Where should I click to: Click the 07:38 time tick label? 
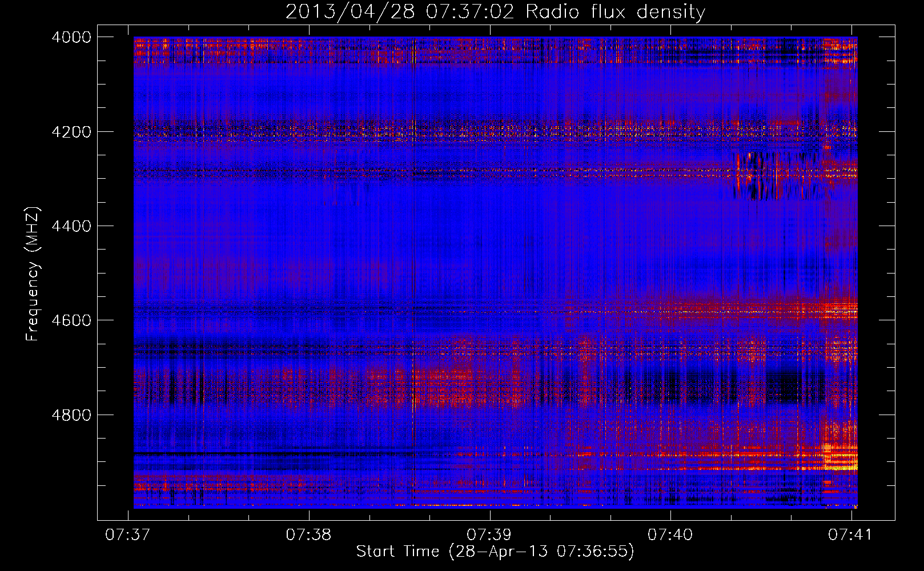click(x=308, y=534)
